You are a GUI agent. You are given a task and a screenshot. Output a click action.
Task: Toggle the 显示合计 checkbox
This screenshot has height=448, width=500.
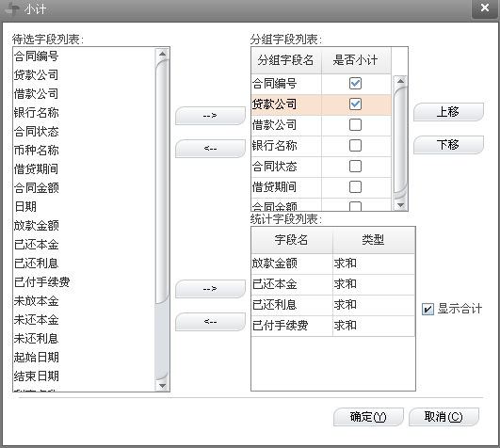click(x=427, y=309)
